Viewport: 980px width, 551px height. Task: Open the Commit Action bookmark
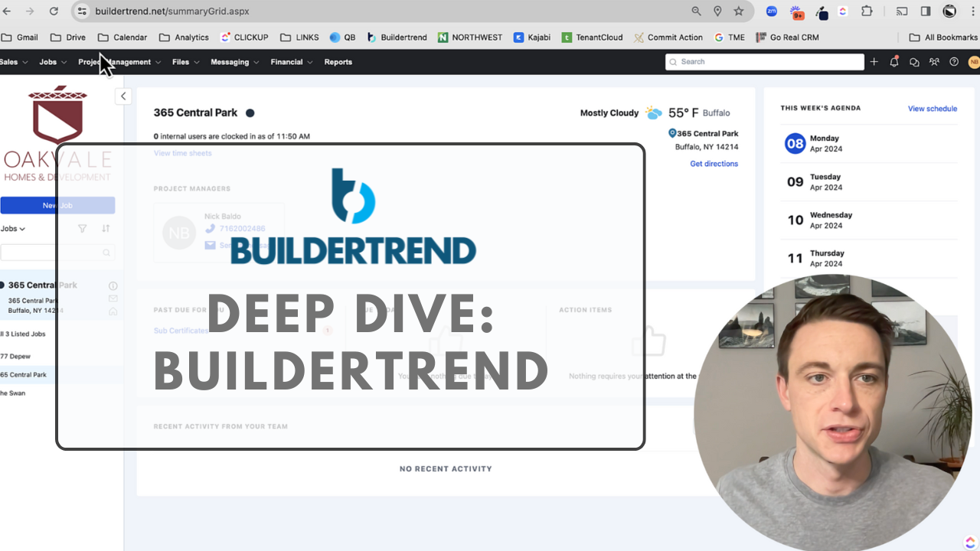pyautogui.click(x=668, y=37)
